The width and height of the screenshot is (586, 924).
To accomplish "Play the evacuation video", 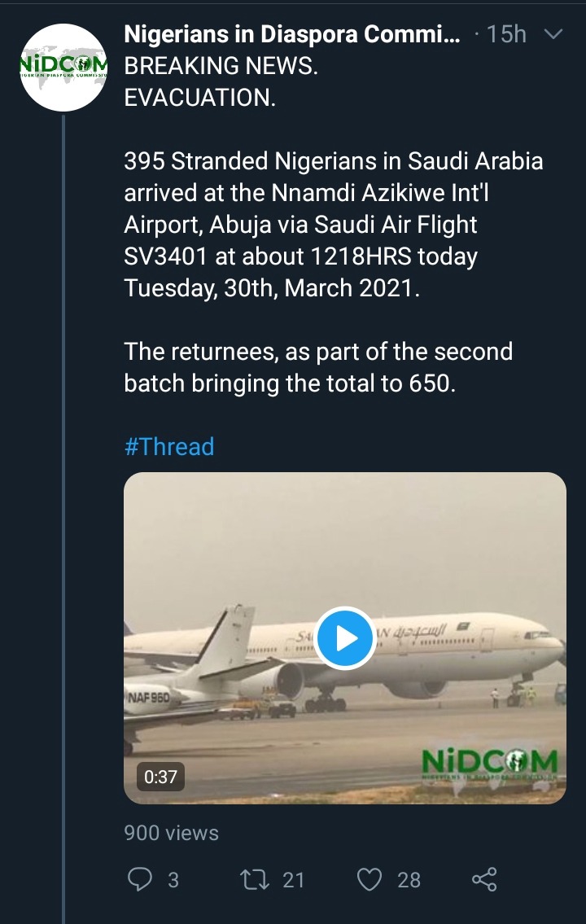I will coord(344,638).
